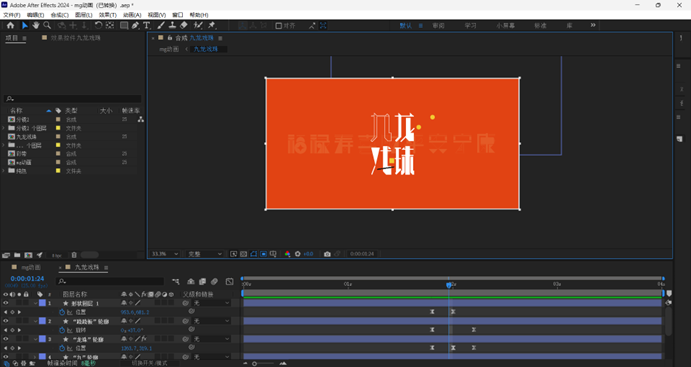Open the project flowchart icon
This screenshot has height=367, width=691.
141,119
